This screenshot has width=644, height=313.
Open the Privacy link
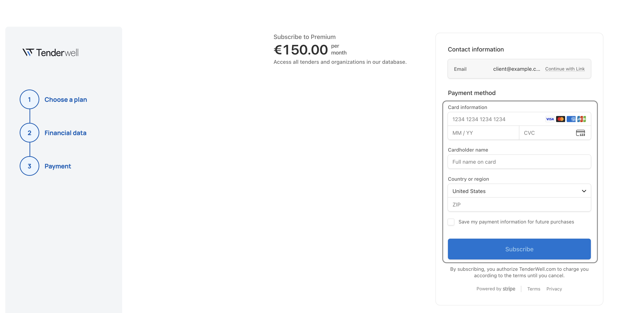pos(554,289)
